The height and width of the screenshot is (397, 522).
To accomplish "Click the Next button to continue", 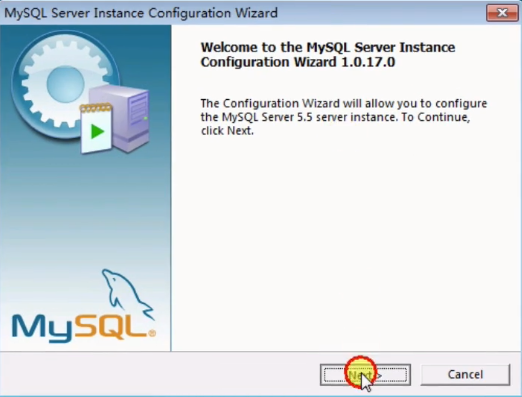I will pos(365,375).
